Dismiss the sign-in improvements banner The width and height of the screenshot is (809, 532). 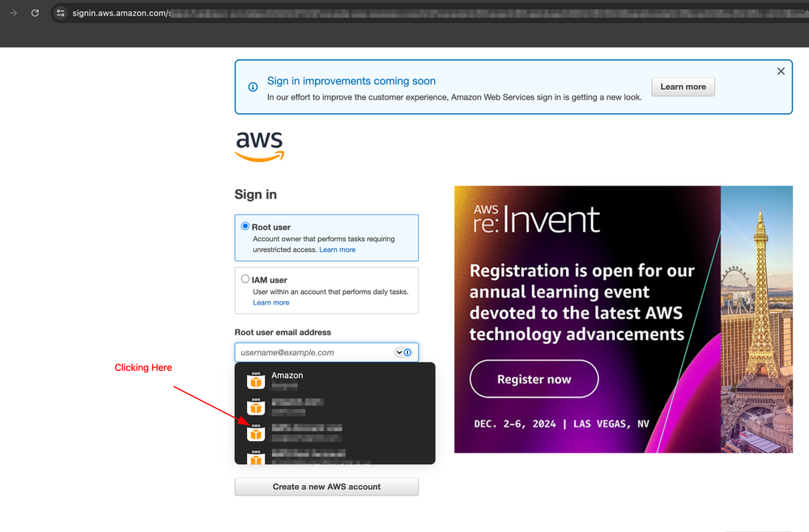click(x=781, y=71)
